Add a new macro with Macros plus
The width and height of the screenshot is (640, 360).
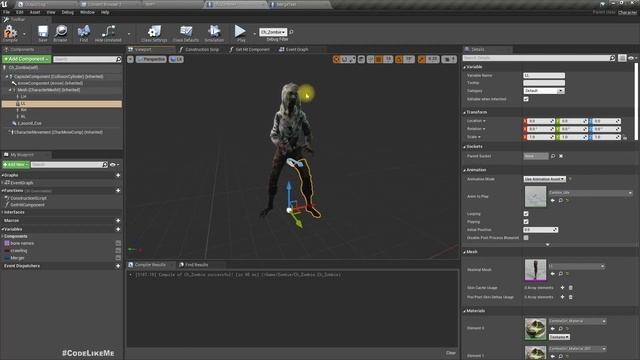(118, 220)
